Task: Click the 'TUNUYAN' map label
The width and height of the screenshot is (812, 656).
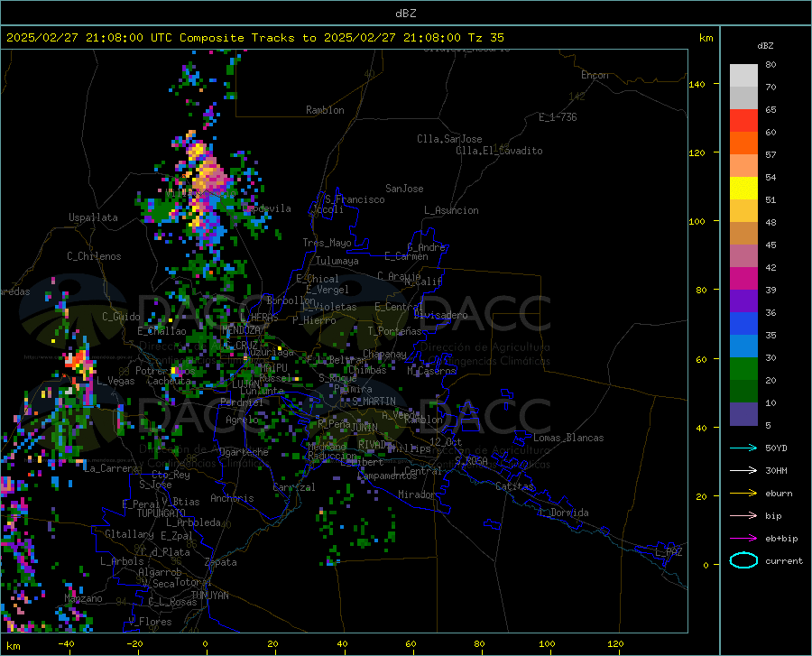Action: pyautogui.click(x=209, y=596)
